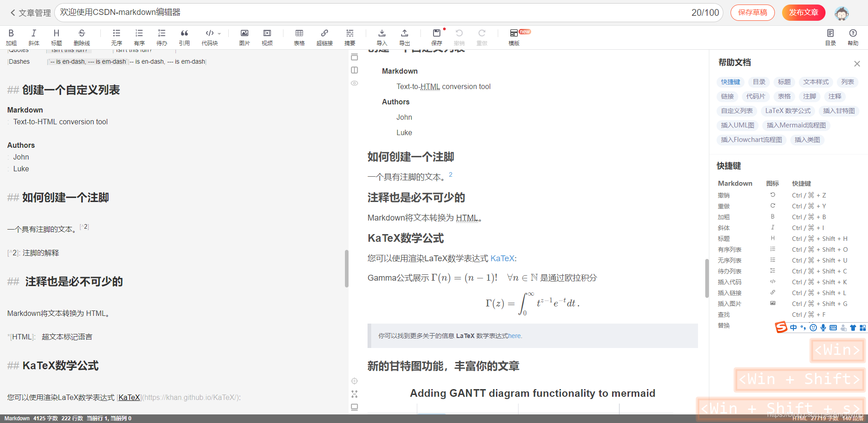
Task: Click the Sogou microphone voice input icon
Action: point(823,328)
